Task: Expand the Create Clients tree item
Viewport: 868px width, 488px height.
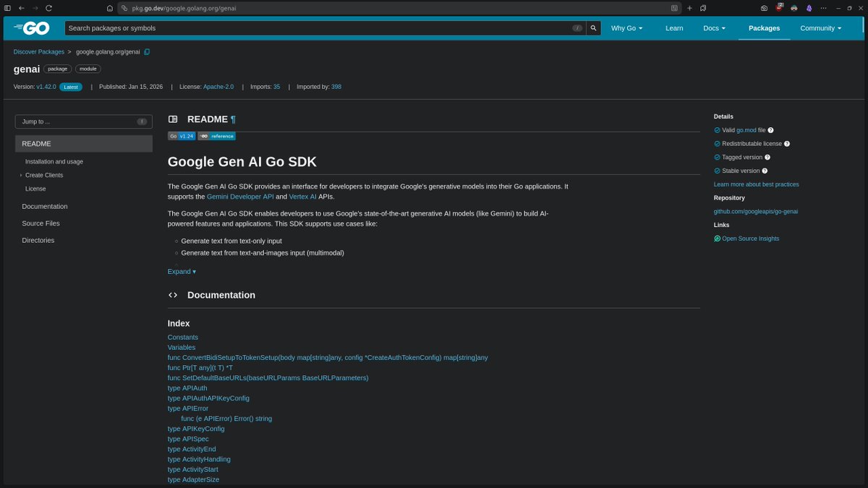Action: pos(21,175)
